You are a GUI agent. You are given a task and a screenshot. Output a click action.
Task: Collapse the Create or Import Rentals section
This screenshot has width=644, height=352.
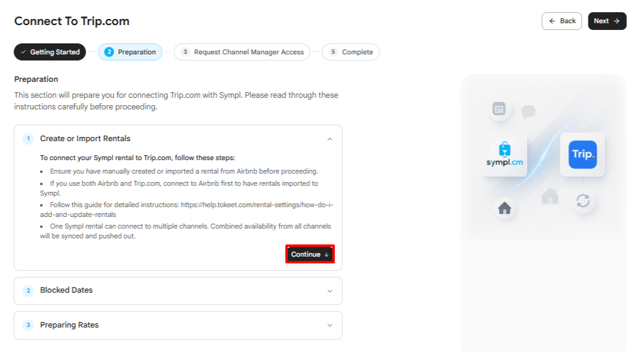pyautogui.click(x=330, y=139)
